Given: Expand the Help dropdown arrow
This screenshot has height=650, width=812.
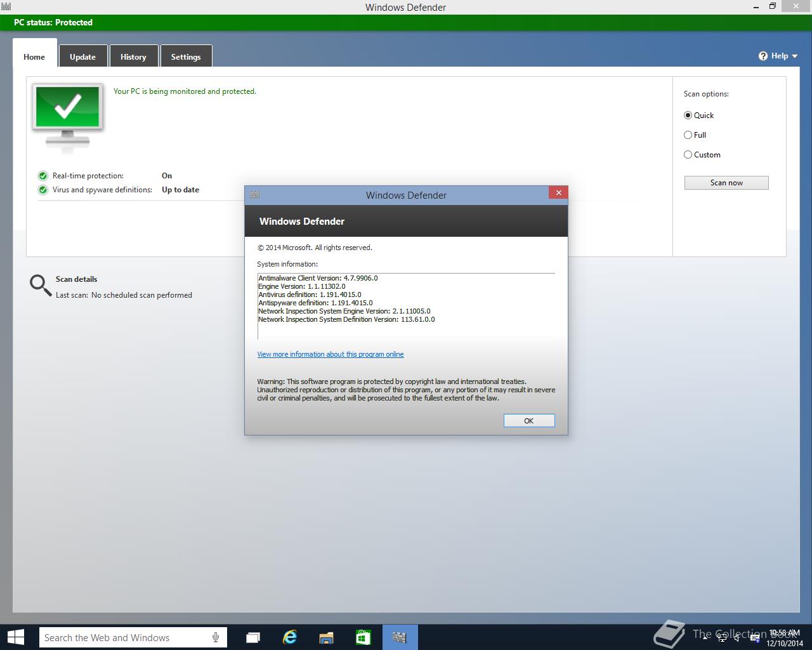Looking at the screenshot, I should 795,56.
